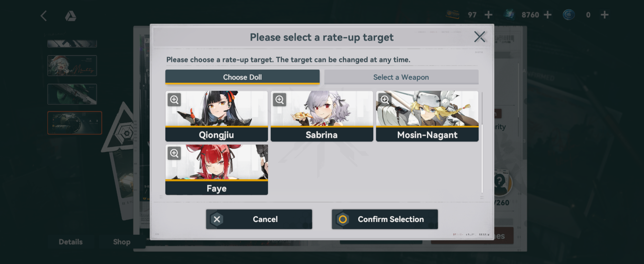Screen dimensions: 644x264
Task: Open the question mark help icon
Action: (x=500, y=181)
